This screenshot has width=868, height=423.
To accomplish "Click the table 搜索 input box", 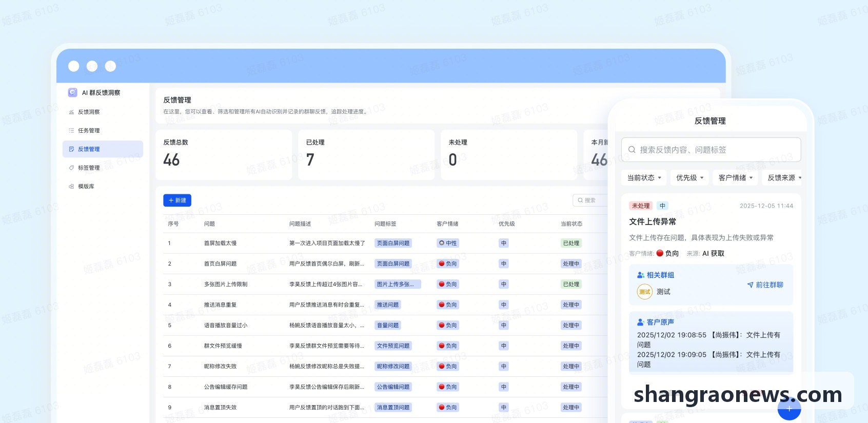I will click(591, 200).
